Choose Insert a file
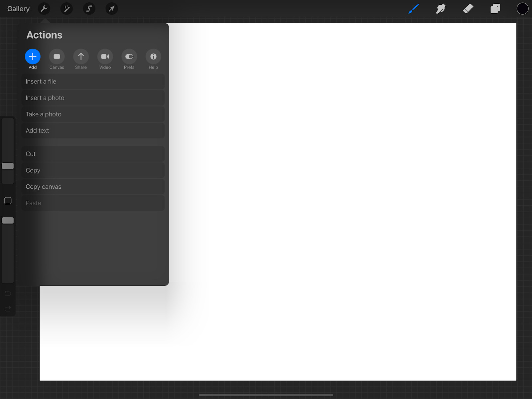The height and width of the screenshot is (399, 532). click(x=93, y=82)
